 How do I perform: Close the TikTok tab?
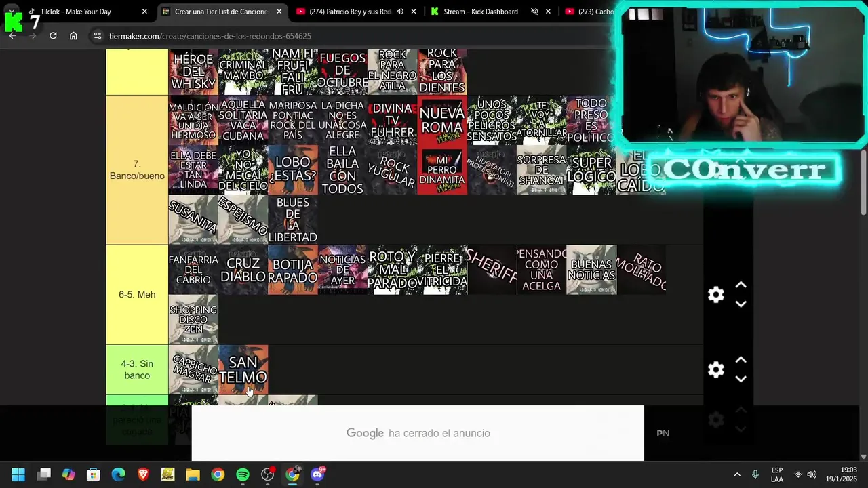click(x=144, y=12)
